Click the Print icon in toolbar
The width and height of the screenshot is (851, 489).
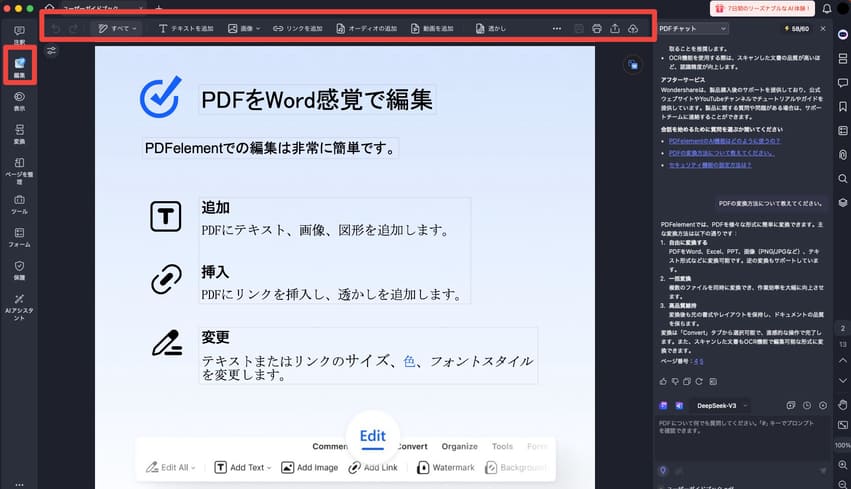(x=597, y=28)
